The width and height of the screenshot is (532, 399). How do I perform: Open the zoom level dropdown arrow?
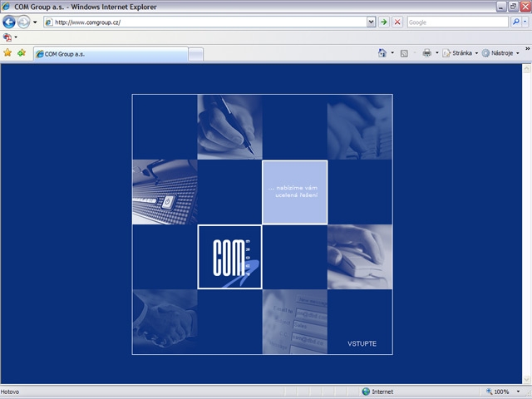click(x=518, y=392)
